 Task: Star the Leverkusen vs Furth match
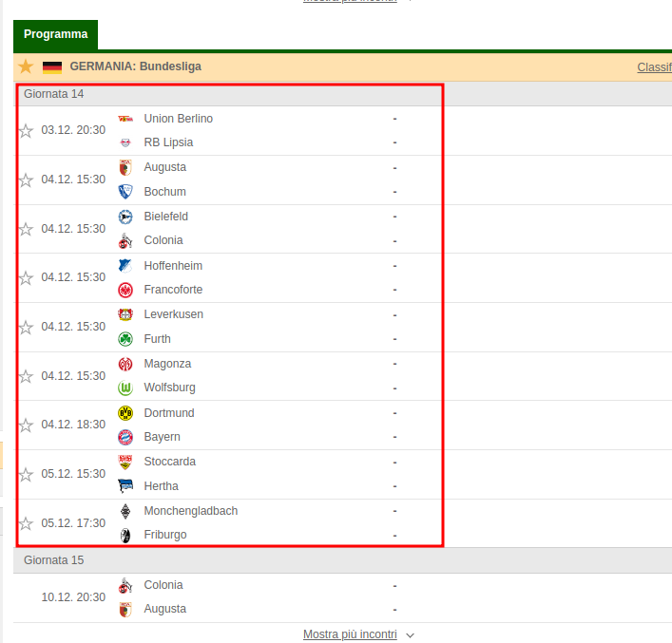pyautogui.click(x=27, y=328)
